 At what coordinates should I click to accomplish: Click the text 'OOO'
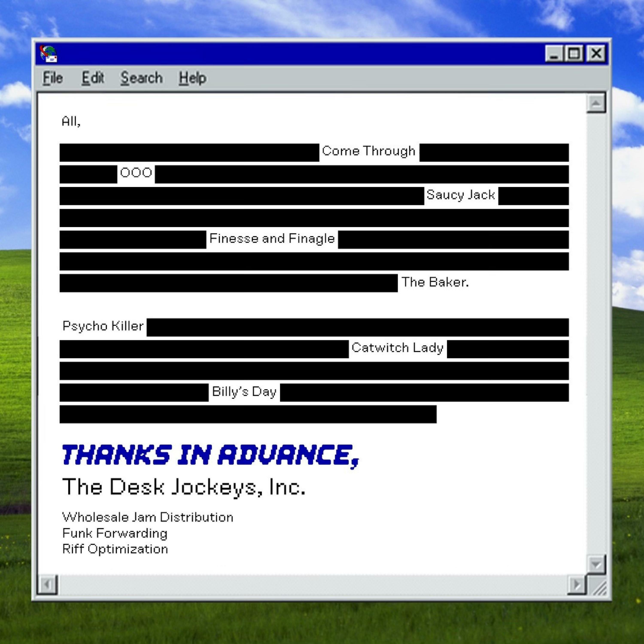136,173
